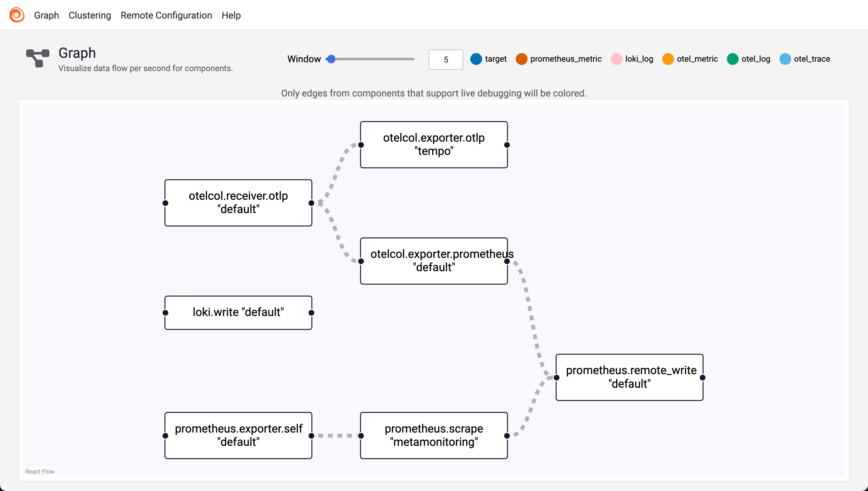Screen dimensions: 868x491
Task: Click output handle of prometheus.scrape node
Action: click(x=507, y=436)
